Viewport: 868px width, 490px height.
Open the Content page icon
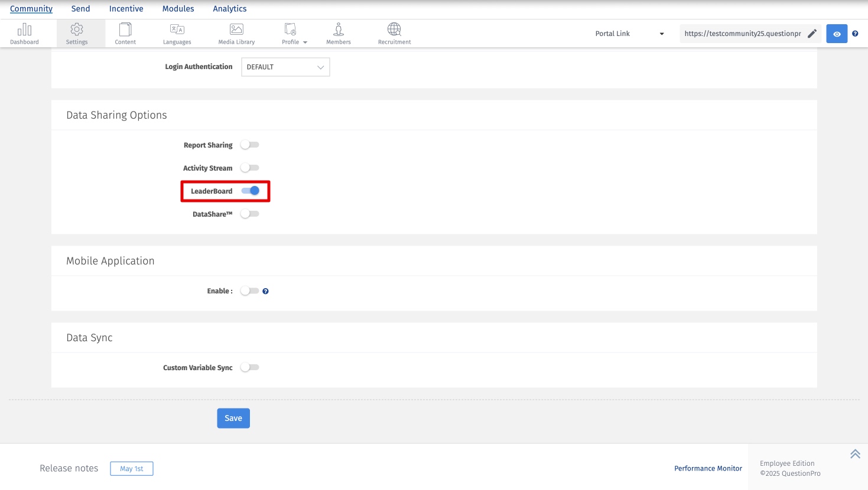point(125,30)
